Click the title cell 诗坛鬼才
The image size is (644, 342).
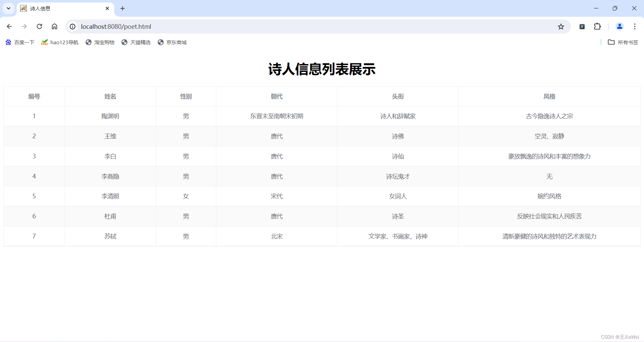tap(398, 177)
